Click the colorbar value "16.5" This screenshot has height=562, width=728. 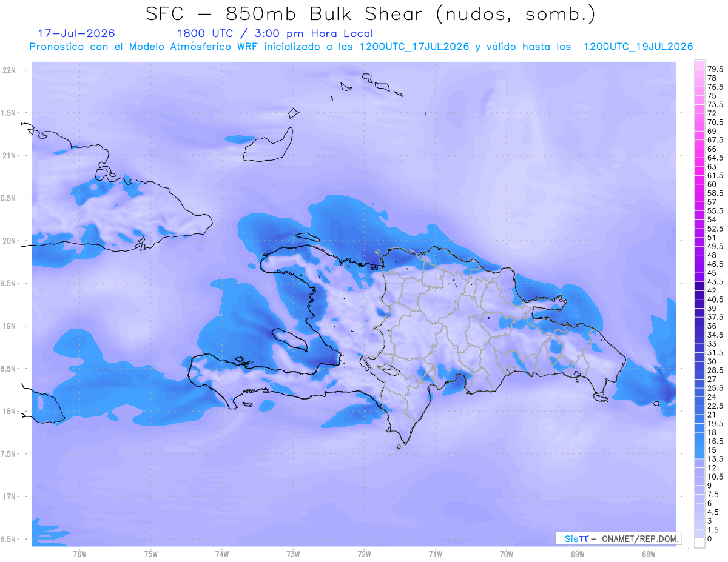coord(715,441)
